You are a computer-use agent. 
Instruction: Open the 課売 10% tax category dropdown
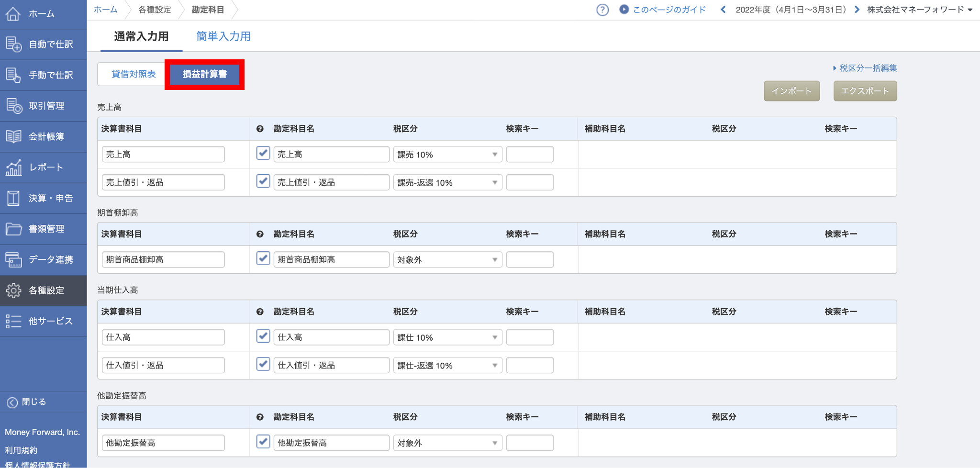(447, 155)
